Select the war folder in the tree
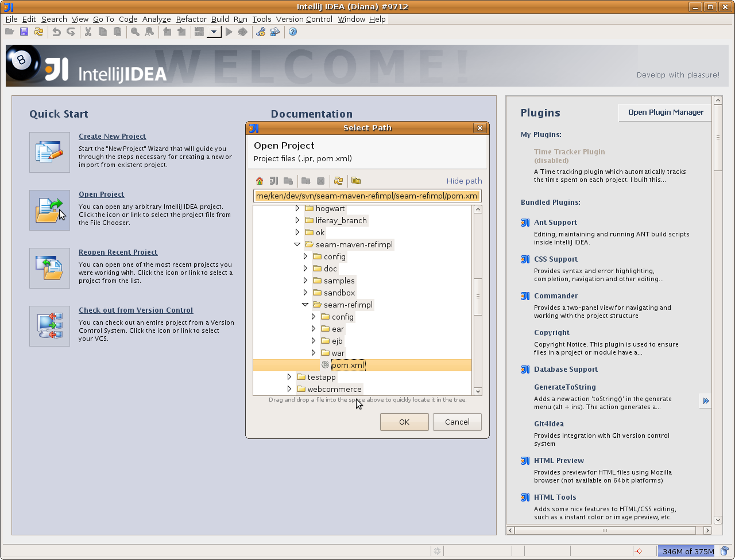The image size is (735, 560). click(338, 353)
